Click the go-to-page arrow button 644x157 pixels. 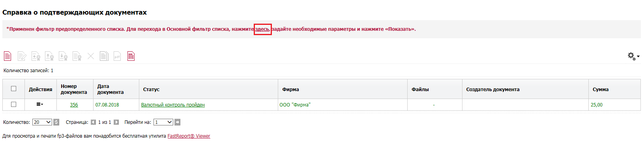tap(178, 122)
